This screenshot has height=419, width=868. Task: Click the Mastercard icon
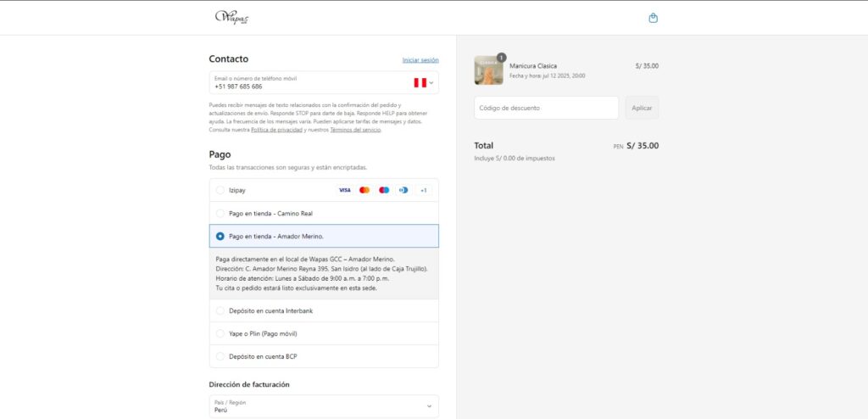click(x=364, y=190)
